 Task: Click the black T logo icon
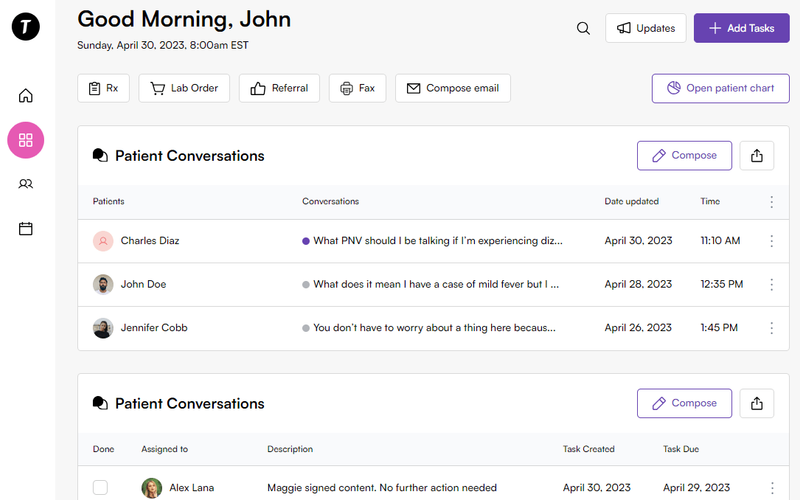pos(26,27)
